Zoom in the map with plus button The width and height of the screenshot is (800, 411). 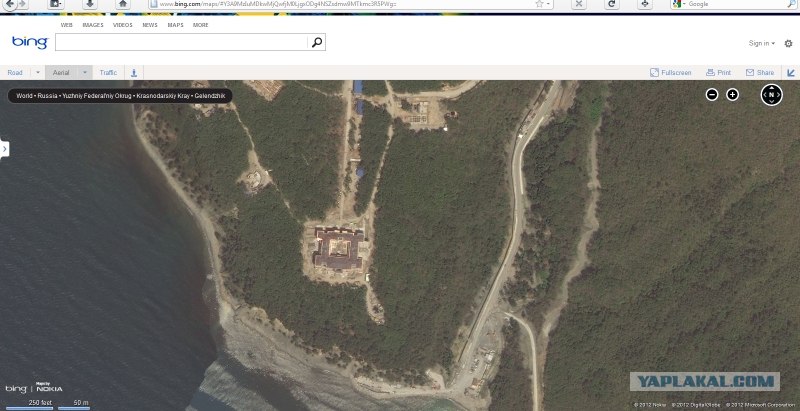[732, 94]
